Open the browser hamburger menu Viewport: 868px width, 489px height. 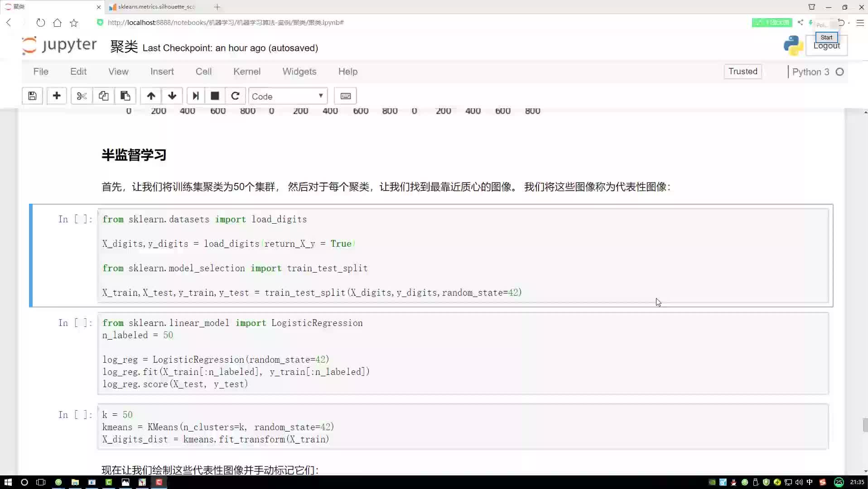click(x=860, y=23)
